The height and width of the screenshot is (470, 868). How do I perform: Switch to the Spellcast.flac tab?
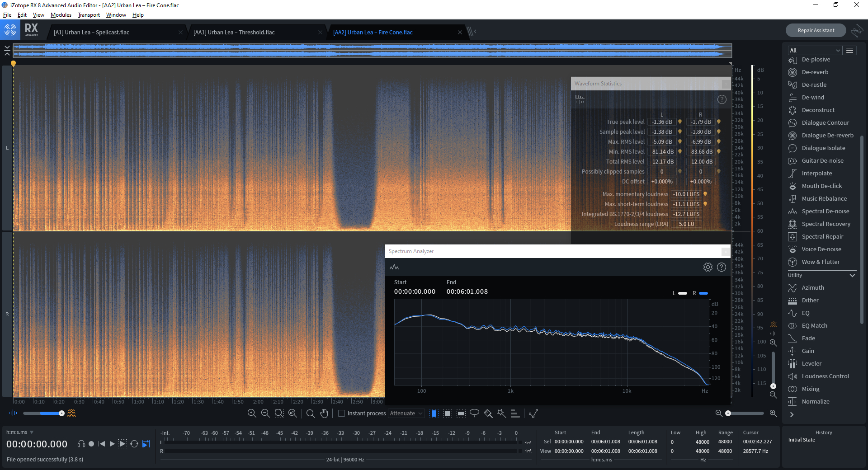click(91, 33)
